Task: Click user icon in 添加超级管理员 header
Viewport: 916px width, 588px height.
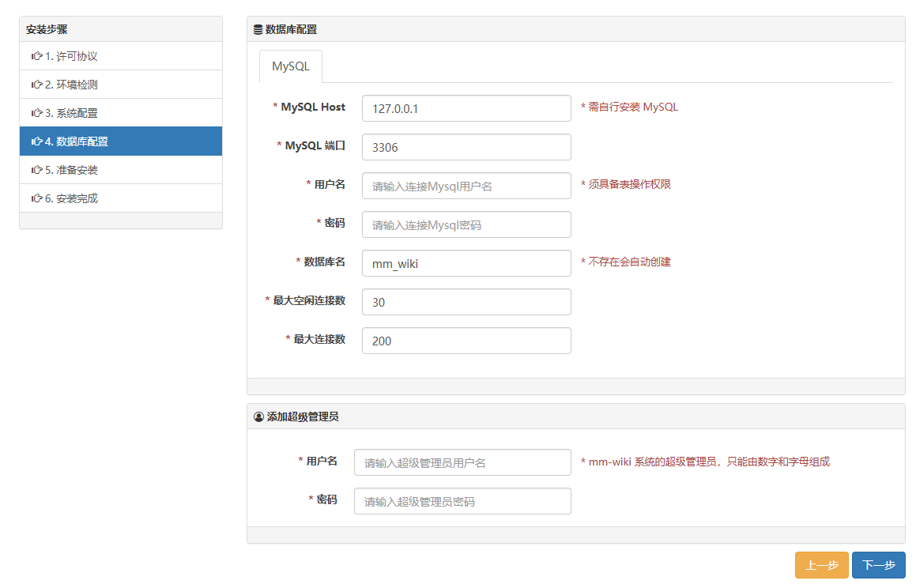Action: (258, 416)
